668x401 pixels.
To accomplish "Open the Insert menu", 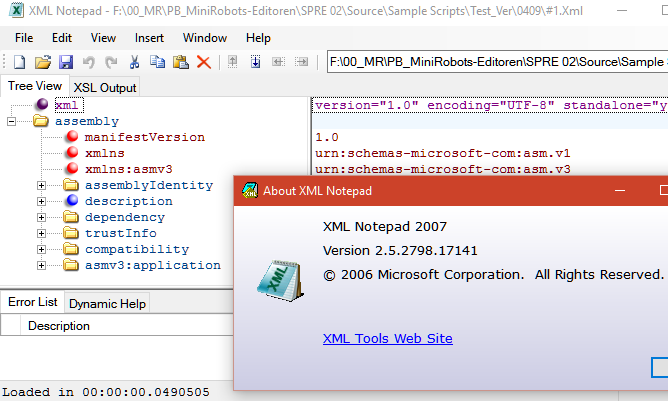I will click(x=149, y=38).
